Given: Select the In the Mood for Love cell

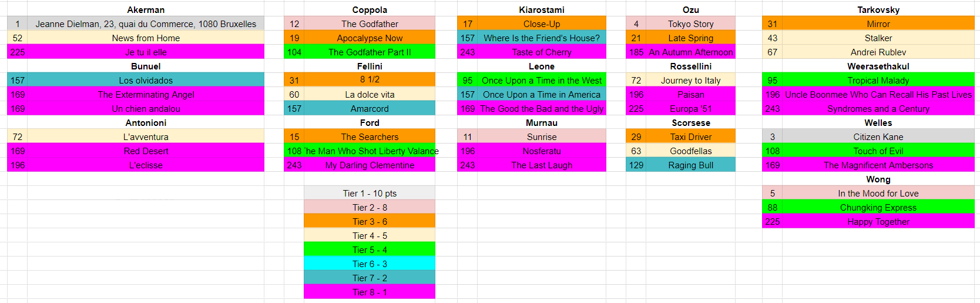Looking at the screenshot, I should tap(878, 194).
